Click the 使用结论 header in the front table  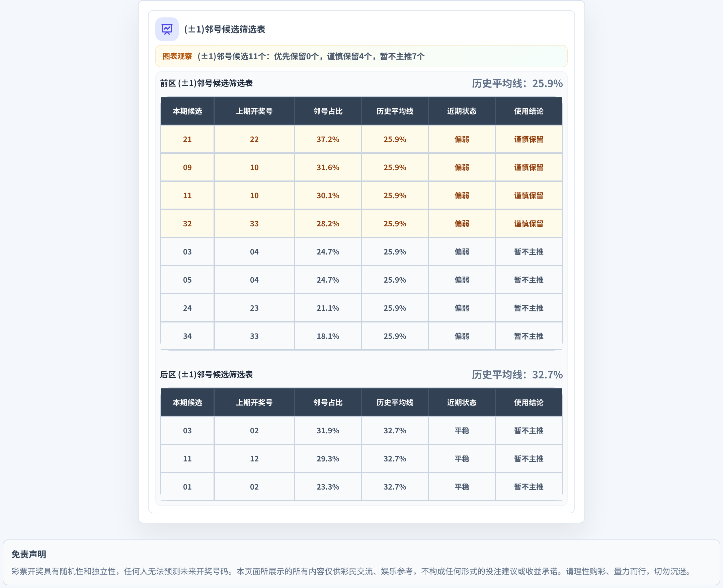(x=529, y=111)
